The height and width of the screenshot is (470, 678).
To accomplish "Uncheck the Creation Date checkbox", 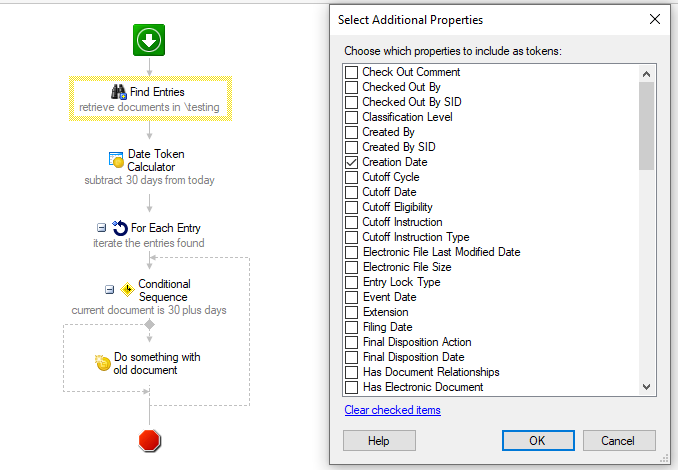I will pyautogui.click(x=352, y=163).
